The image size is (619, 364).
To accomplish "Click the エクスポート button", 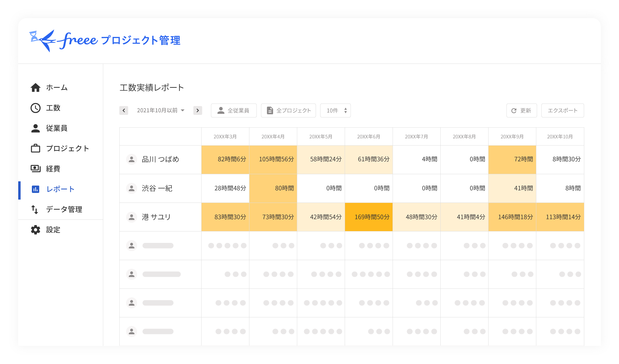I will click(x=563, y=111).
